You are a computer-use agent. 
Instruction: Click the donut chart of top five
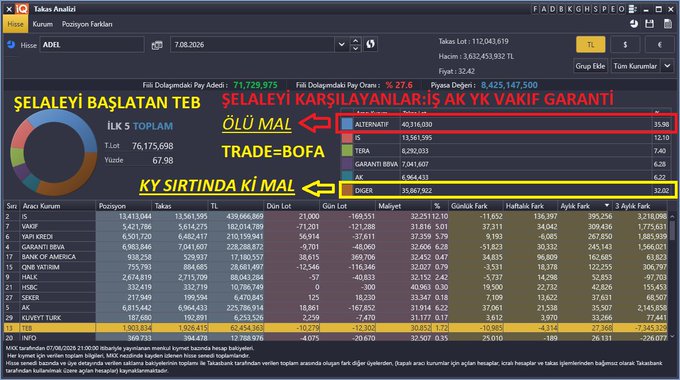54,152
